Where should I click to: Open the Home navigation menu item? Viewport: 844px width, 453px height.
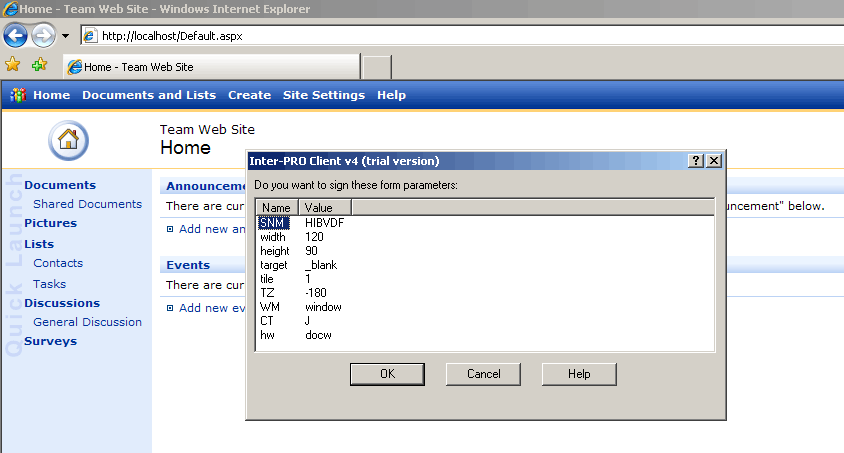pyautogui.click(x=52, y=95)
